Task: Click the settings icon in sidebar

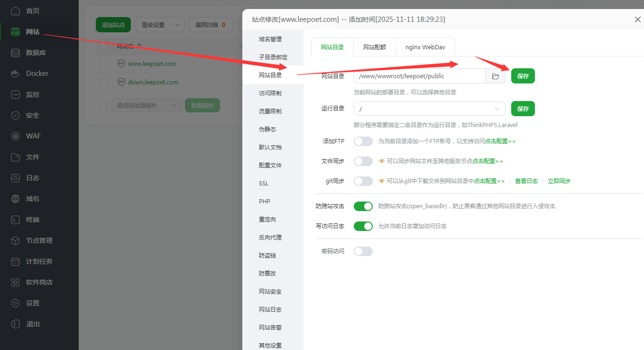Action: click(x=16, y=303)
